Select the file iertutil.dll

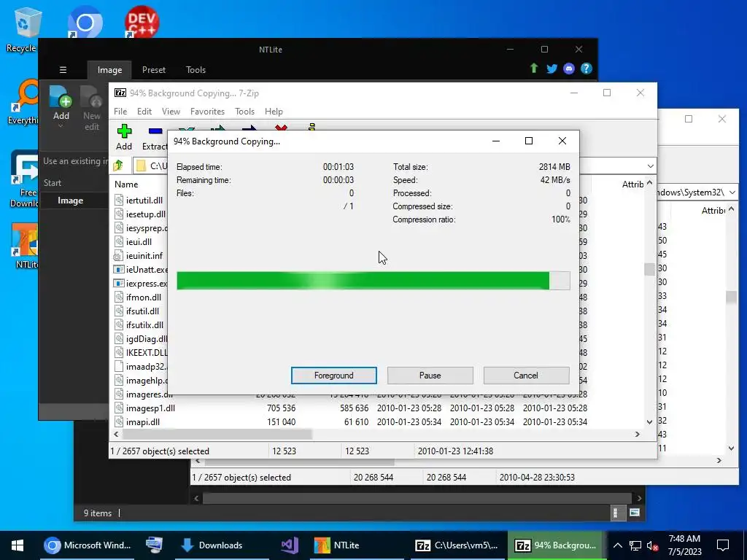pyautogui.click(x=144, y=201)
